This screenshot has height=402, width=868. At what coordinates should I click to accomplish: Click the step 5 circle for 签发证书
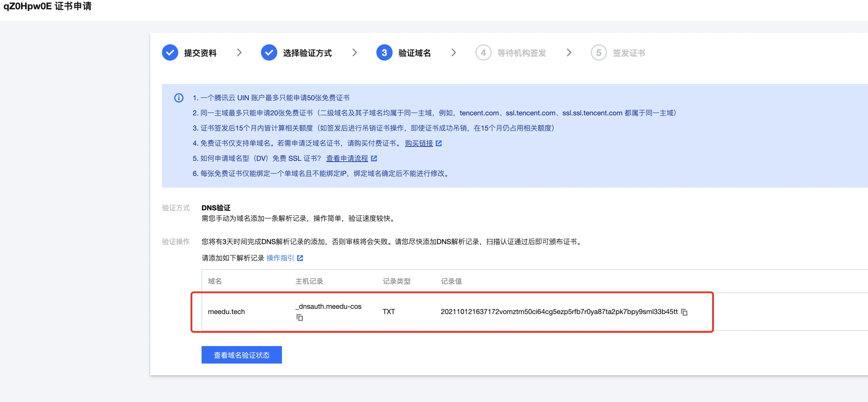[x=599, y=52]
